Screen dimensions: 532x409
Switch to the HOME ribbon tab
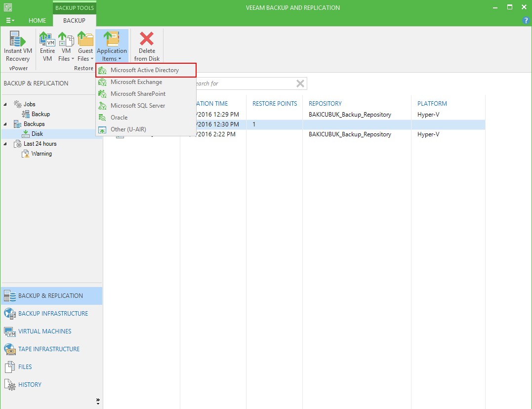38,20
